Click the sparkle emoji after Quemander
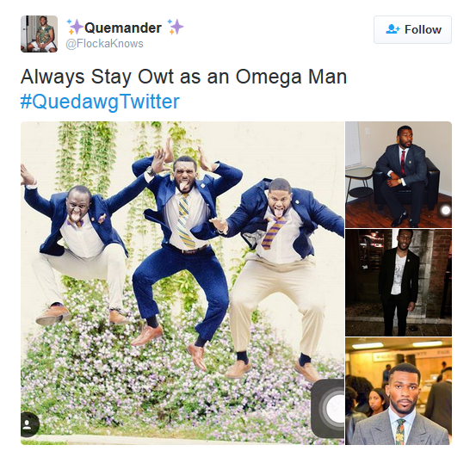The width and height of the screenshot is (476, 451). click(x=175, y=27)
